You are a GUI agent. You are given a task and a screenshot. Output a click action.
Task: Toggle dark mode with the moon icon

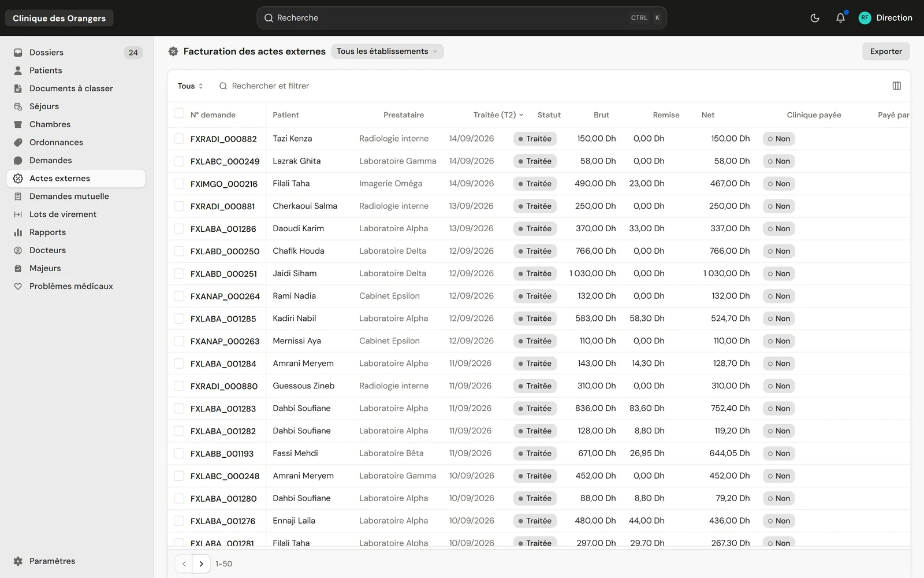tap(815, 18)
